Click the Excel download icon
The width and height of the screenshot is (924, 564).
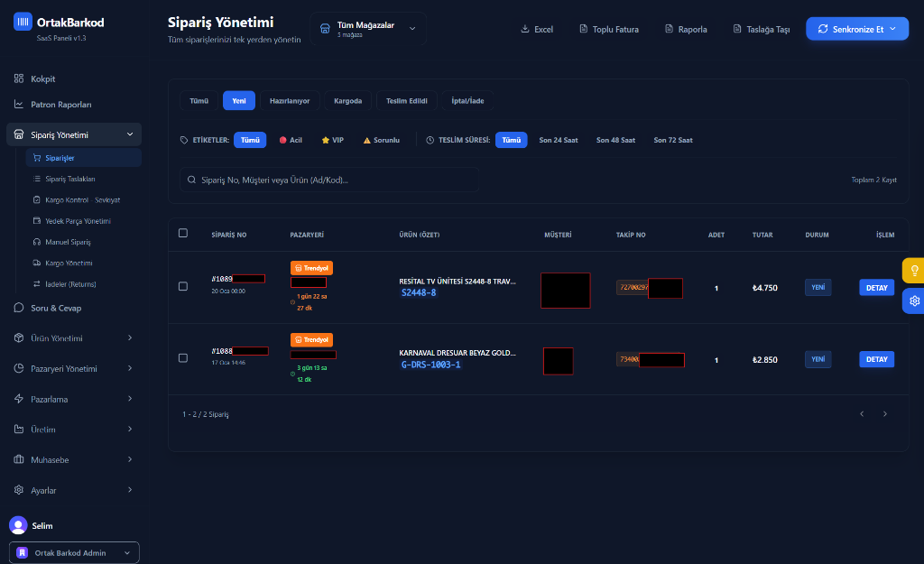pyautogui.click(x=525, y=29)
